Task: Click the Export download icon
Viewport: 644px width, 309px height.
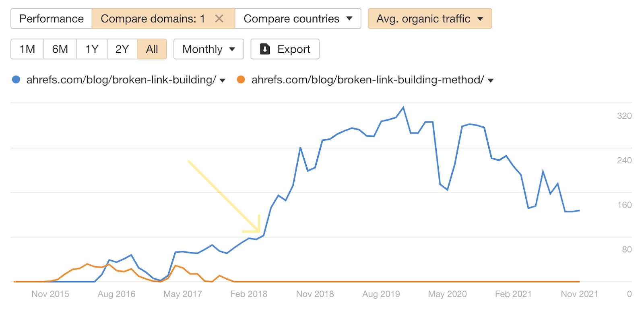Action: 264,49
